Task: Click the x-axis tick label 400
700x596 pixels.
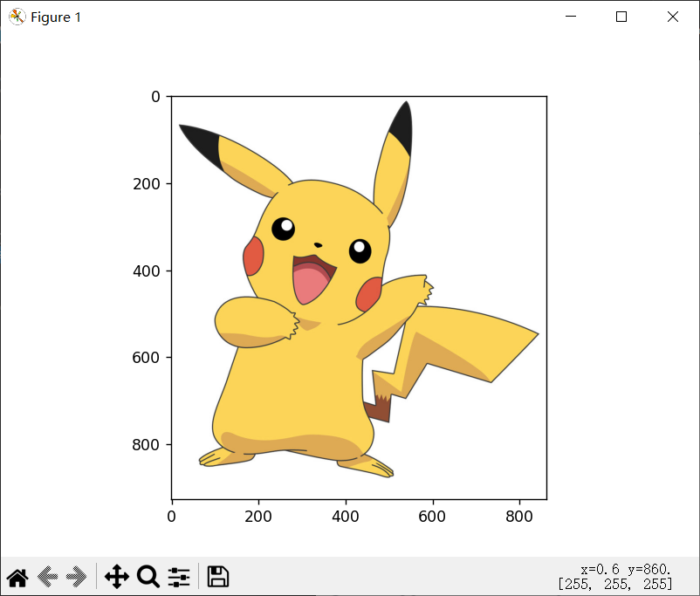Action: pos(345,517)
